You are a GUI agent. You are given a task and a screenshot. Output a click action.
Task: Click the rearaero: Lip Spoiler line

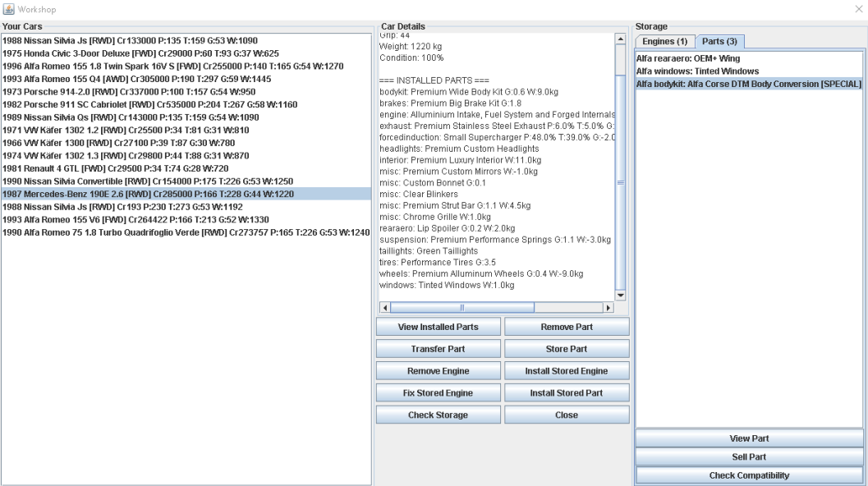(448, 228)
